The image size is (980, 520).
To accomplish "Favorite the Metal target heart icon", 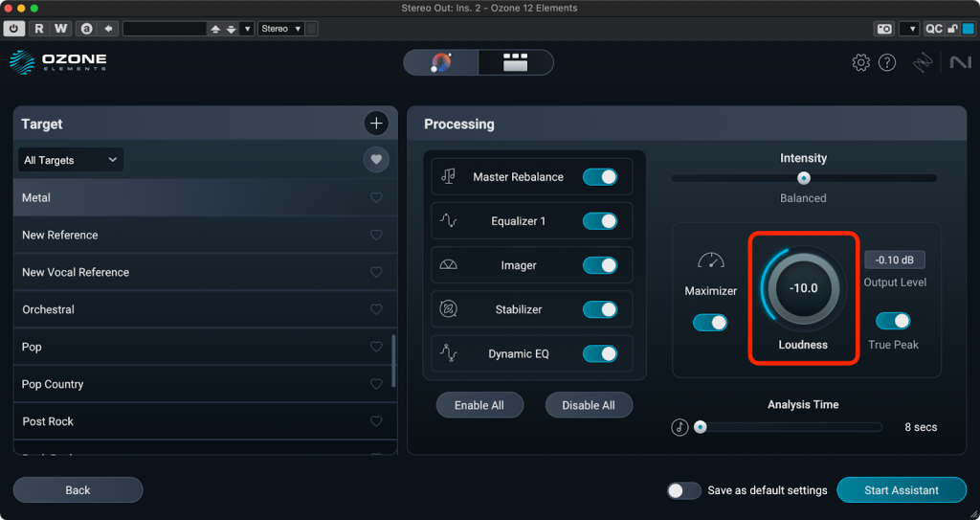I will click(x=376, y=198).
